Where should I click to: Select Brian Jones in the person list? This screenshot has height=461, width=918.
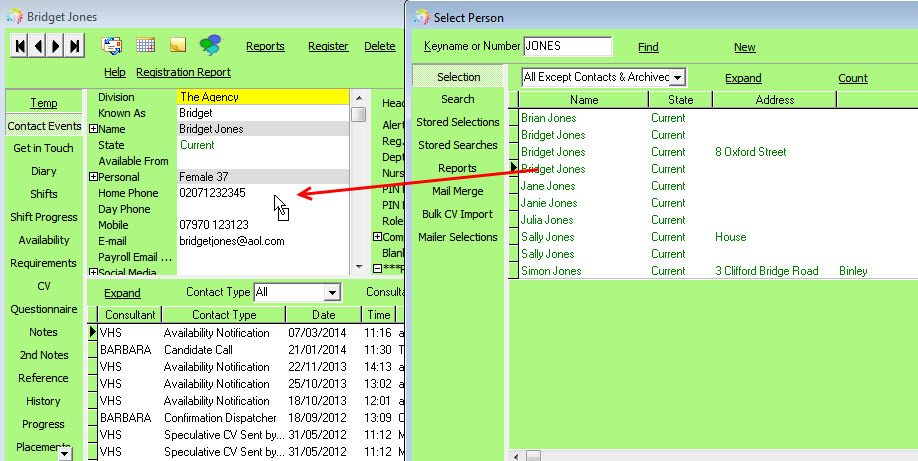[x=549, y=118]
